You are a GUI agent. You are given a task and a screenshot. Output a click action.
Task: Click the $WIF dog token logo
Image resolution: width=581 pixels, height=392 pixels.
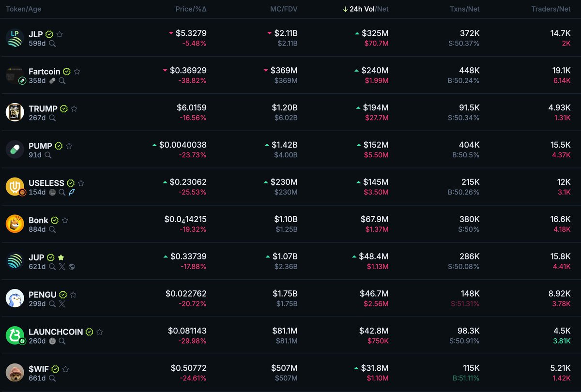tap(15, 373)
